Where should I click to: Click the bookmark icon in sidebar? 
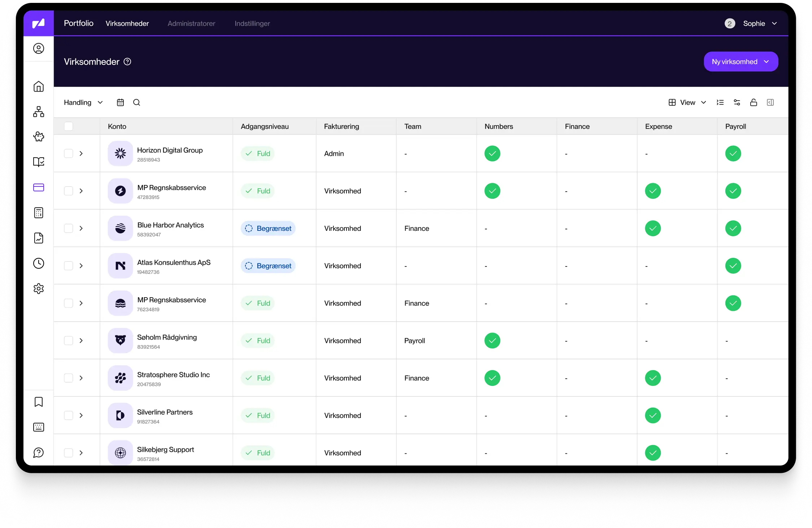tap(39, 402)
